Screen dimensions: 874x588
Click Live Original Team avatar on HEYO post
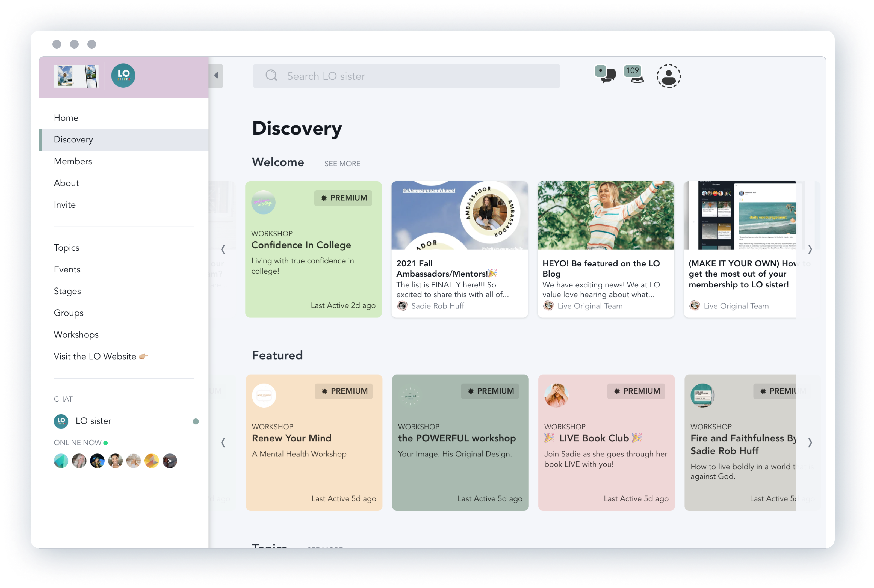548,306
